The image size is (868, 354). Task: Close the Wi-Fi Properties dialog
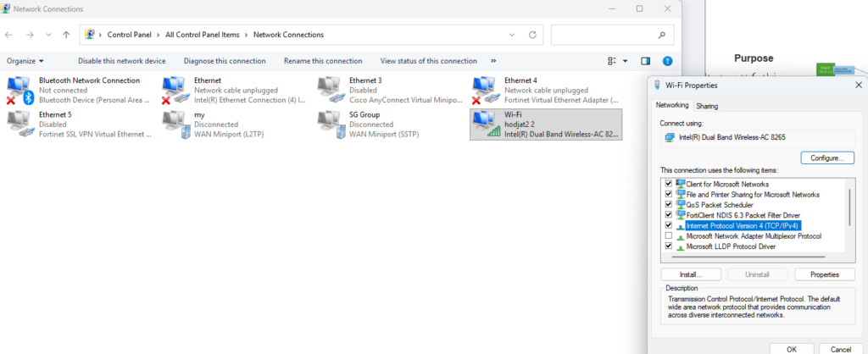(x=859, y=86)
